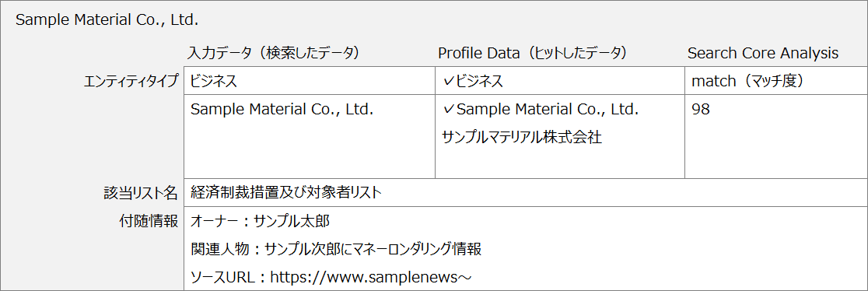Select the サンプルマテリアル株式会社 Japanese name
The image size is (868, 291).
(x=522, y=138)
